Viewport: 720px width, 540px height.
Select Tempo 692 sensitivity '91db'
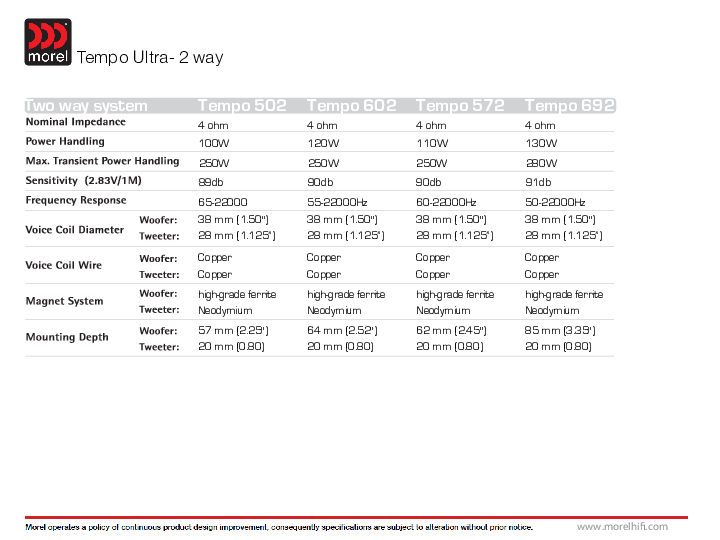pyautogui.click(x=538, y=182)
